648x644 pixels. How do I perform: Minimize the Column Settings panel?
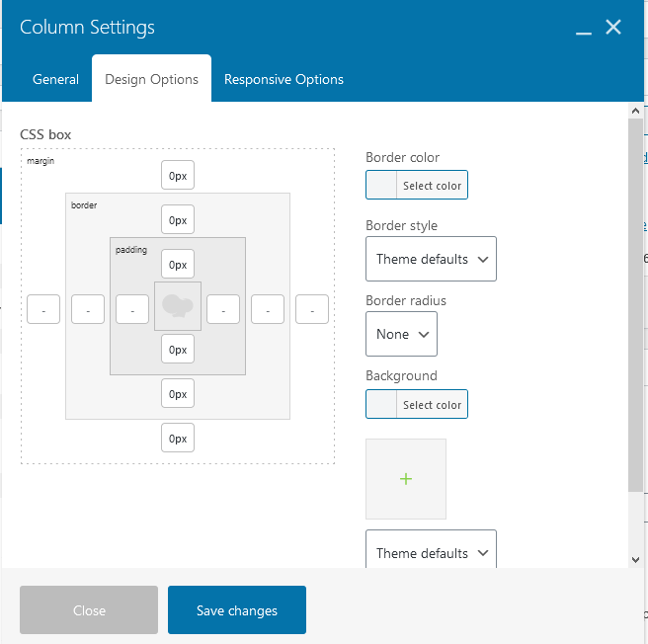coord(583,28)
